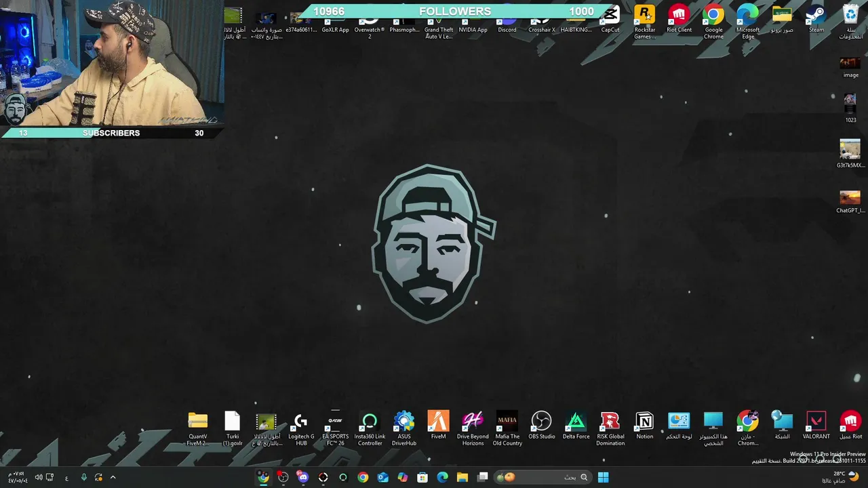Launch the Rockstar Games launcher icon
The image size is (868, 488).
(644, 20)
